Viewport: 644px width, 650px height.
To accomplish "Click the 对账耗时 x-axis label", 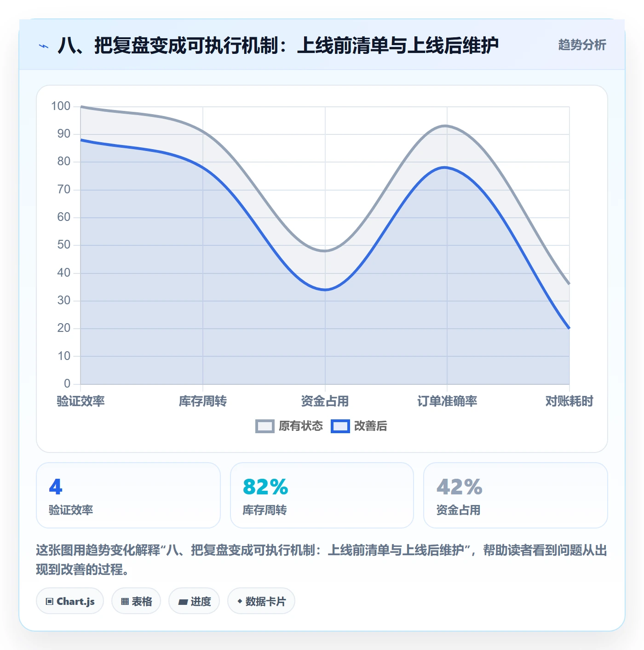I will 569,401.
